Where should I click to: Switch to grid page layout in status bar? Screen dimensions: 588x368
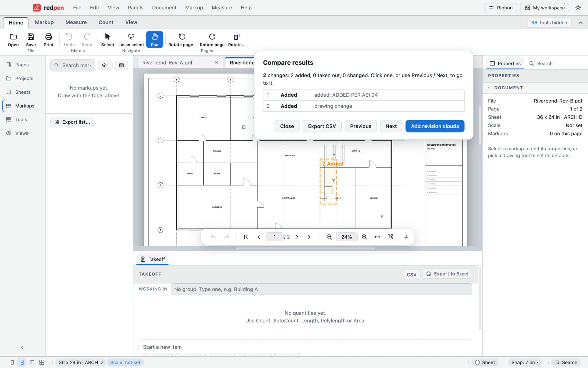click(42, 362)
